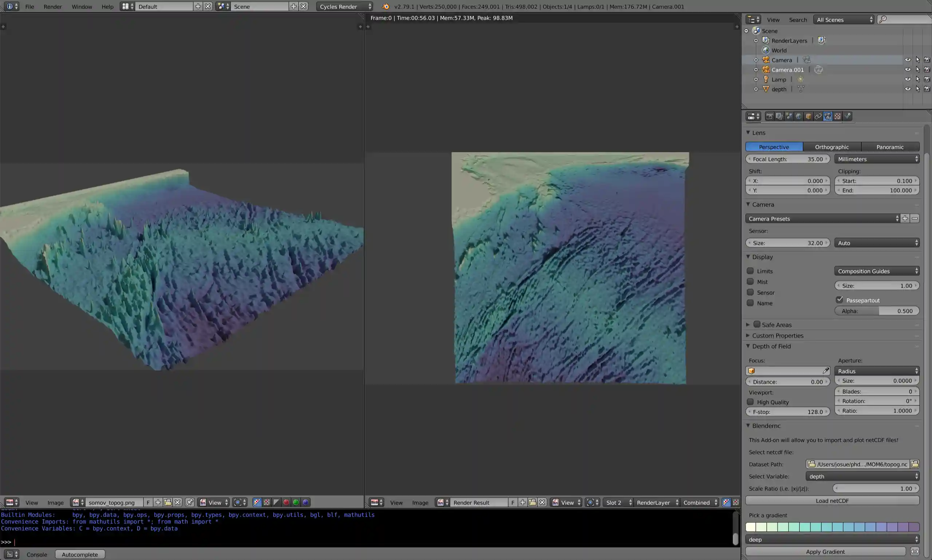Screen dimensions: 932x560
Task: Open the Object properties cube icon
Action: coord(808,116)
